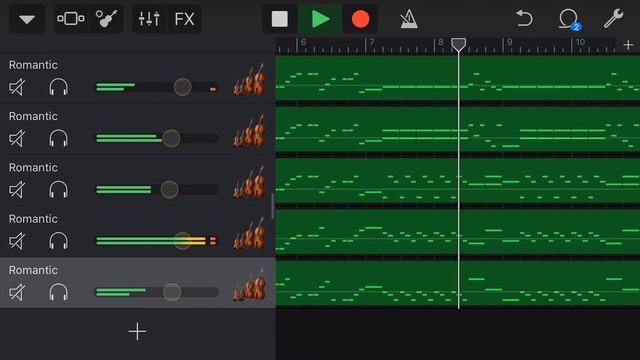This screenshot has width=640, height=360.
Task: Open song settings wrench icon
Action: (x=613, y=18)
